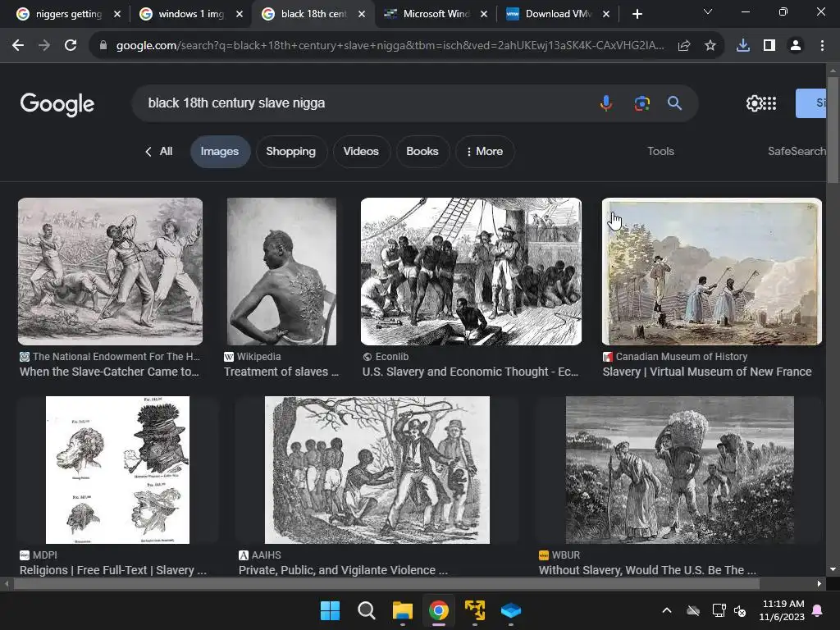
Task: Open Google quick settings gear
Action: tap(755, 103)
